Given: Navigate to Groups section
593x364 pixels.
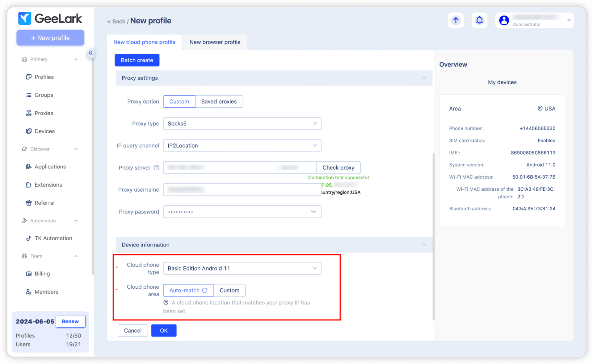Looking at the screenshot, I should coord(43,95).
